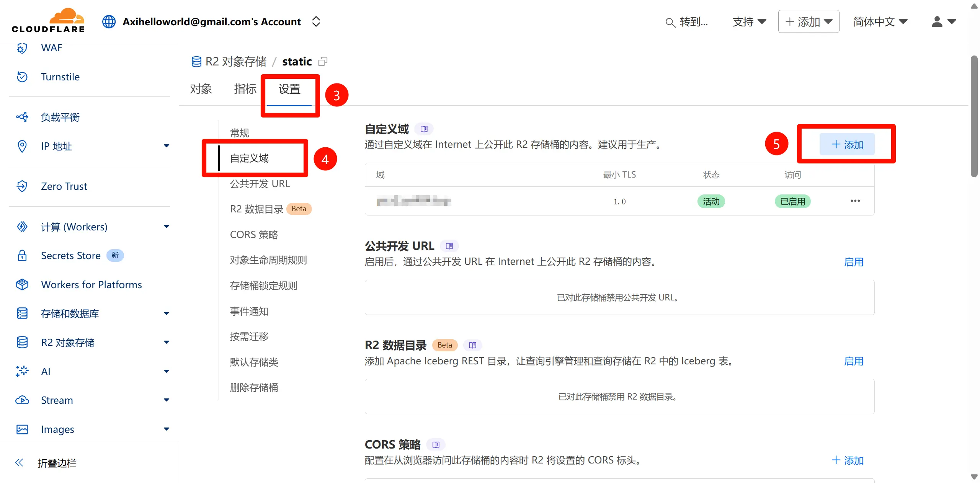Select 常规 in settings nav
The image size is (980, 483).
(240, 133)
